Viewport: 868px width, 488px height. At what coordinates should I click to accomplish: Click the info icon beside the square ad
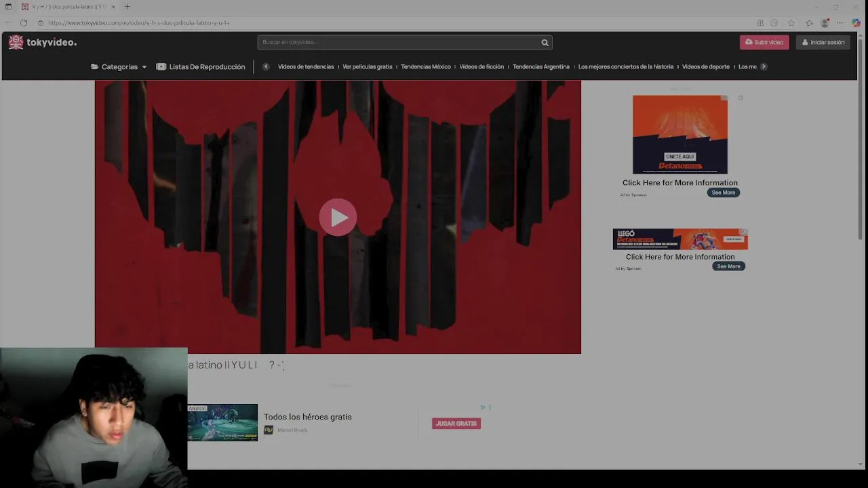pyautogui.click(x=741, y=98)
